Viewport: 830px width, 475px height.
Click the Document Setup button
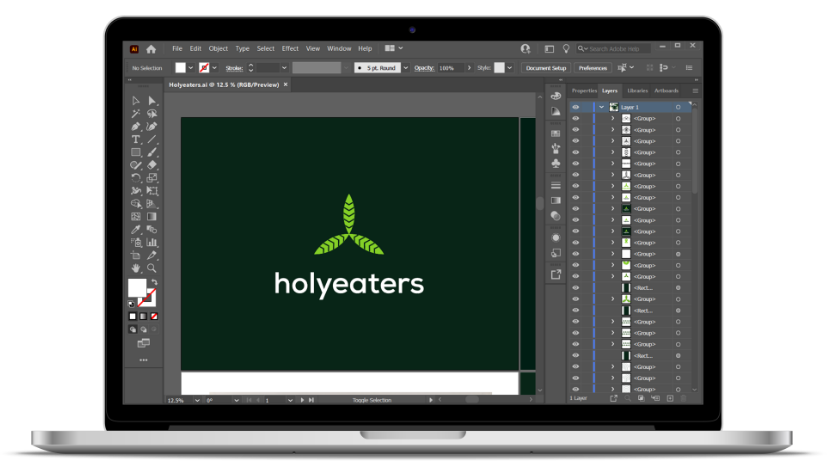pyautogui.click(x=546, y=68)
